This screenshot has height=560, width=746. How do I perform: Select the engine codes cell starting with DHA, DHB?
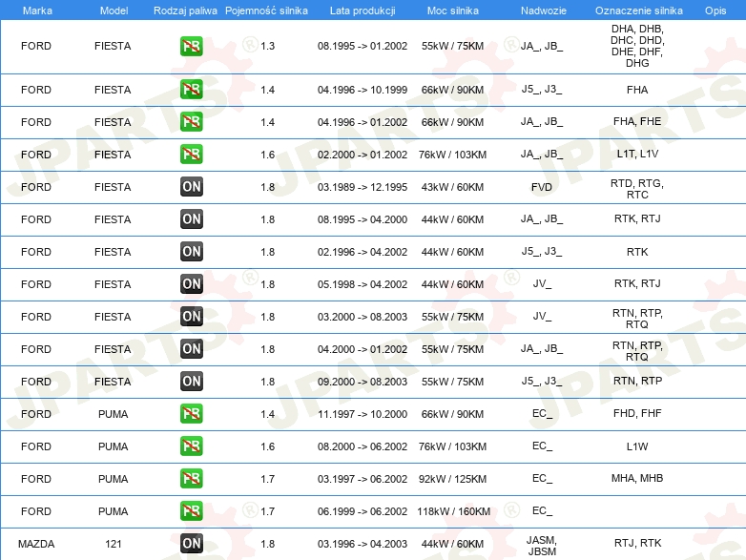tap(637, 46)
